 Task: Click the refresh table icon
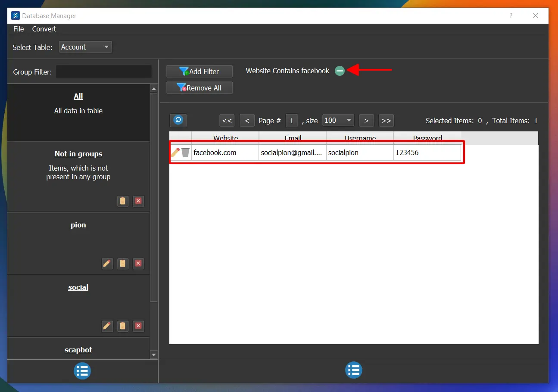(x=178, y=120)
